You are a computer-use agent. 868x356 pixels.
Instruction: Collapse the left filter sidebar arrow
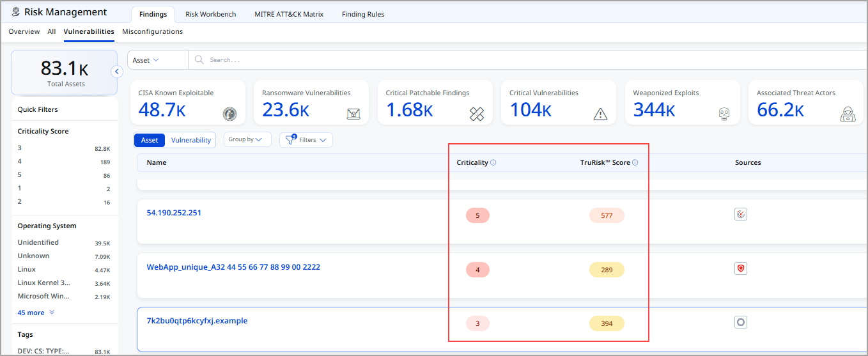tap(117, 72)
